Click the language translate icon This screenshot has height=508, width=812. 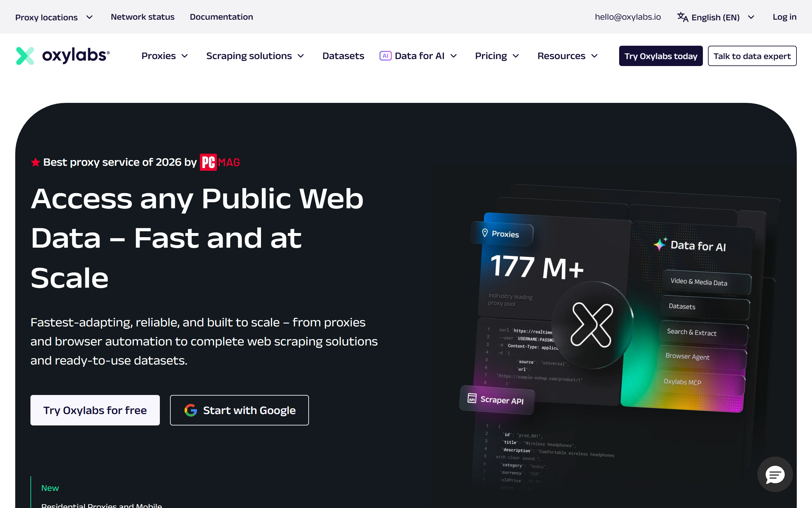pyautogui.click(x=682, y=17)
